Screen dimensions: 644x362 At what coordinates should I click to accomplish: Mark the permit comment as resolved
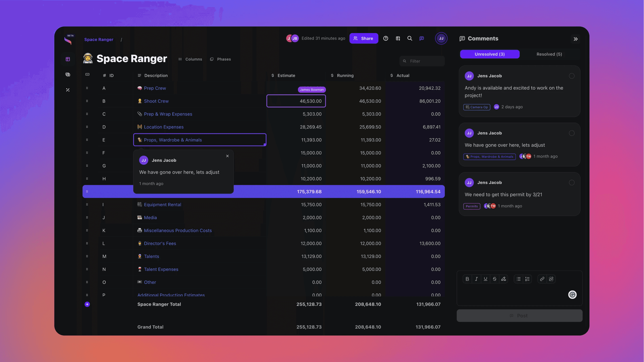click(x=572, y=183)
